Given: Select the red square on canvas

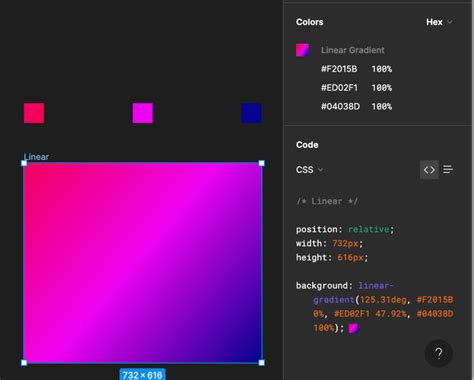Looking at the screenshot, I should [34, 113].
